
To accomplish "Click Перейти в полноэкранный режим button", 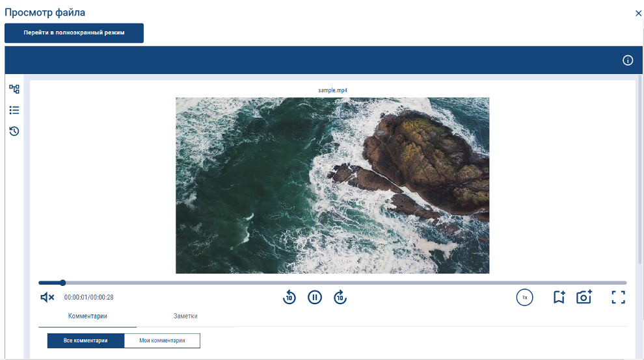I will pos(74,33).
